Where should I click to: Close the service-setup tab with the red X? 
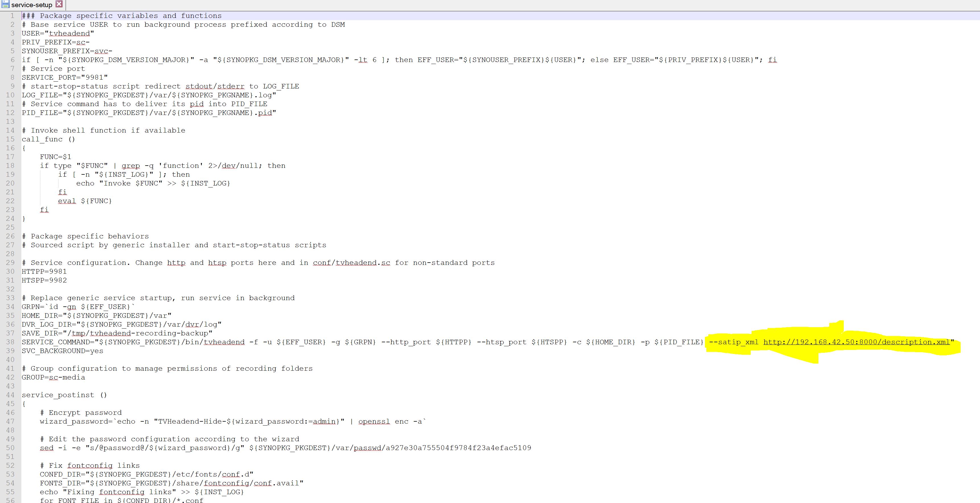pos(59,4)
